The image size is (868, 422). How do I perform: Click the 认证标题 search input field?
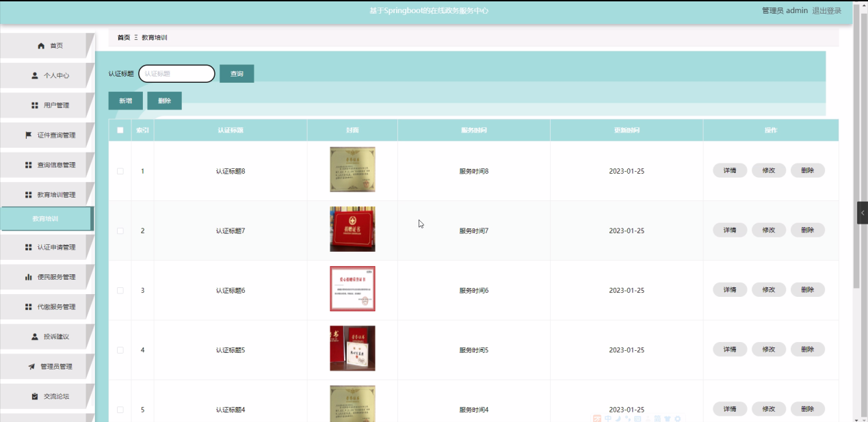[x=176, y=73]
